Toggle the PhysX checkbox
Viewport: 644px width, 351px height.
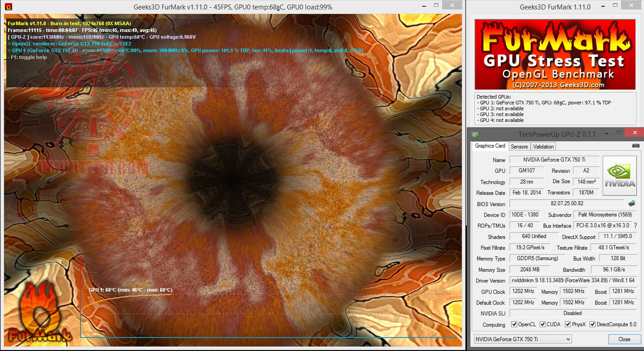[568, 324]
